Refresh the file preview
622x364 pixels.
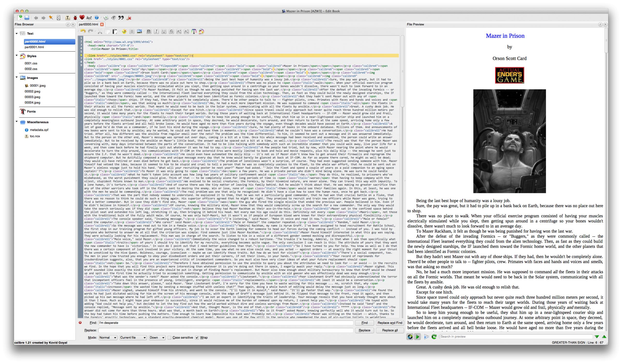(434, 337)
